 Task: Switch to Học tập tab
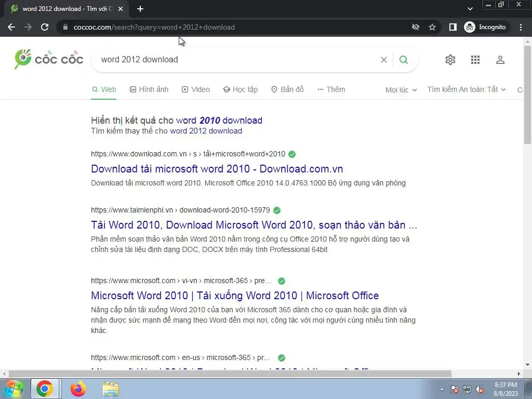click(240, 89)
